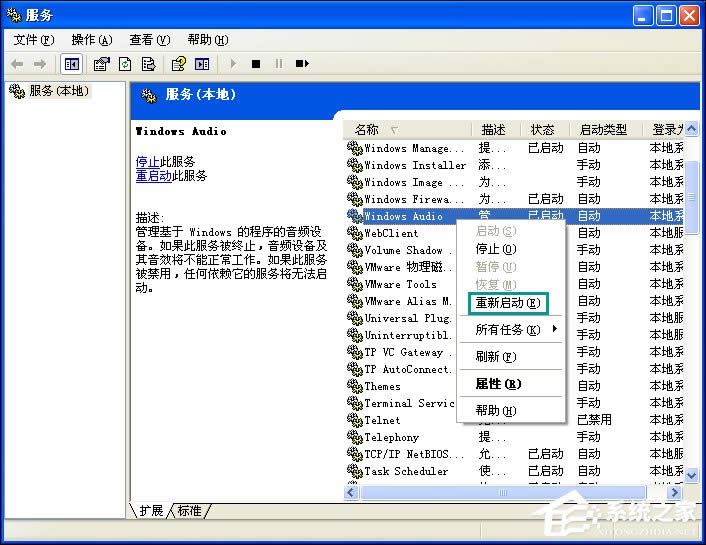706x545 pixels.
Task: Click the Refresh toolbar icon
Action: pos(125,64)
